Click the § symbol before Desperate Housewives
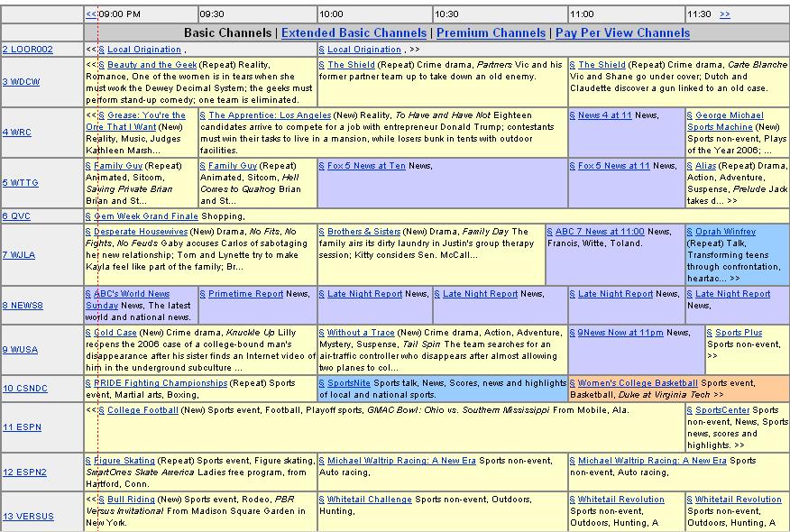This screenshot has width=790, height=532. coord(88,232)
